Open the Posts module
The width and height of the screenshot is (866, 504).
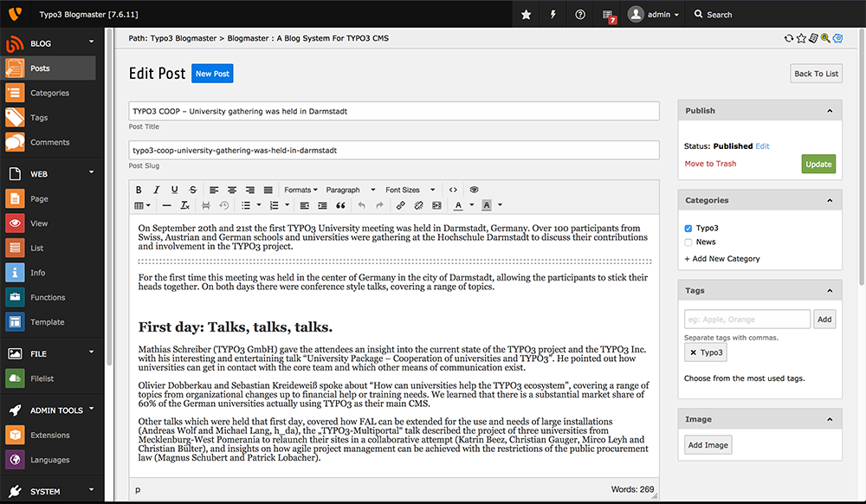pyautogui.click(x=48, y=68)
